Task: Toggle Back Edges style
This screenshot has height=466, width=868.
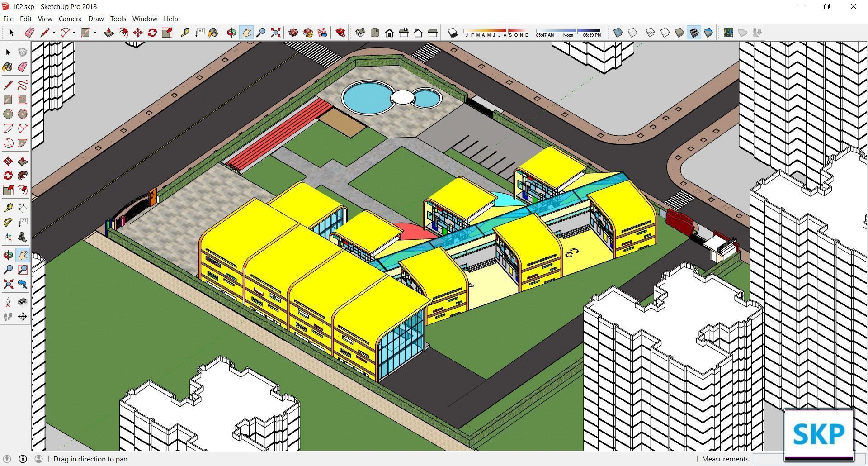Action: pyautogui.click(x=632, y=33)
